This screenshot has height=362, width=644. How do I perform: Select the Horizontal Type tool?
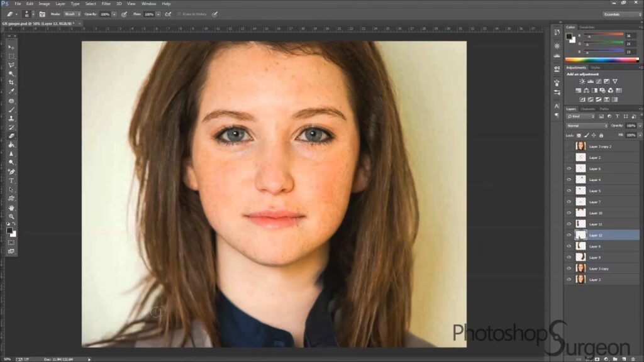click(11, 180)
